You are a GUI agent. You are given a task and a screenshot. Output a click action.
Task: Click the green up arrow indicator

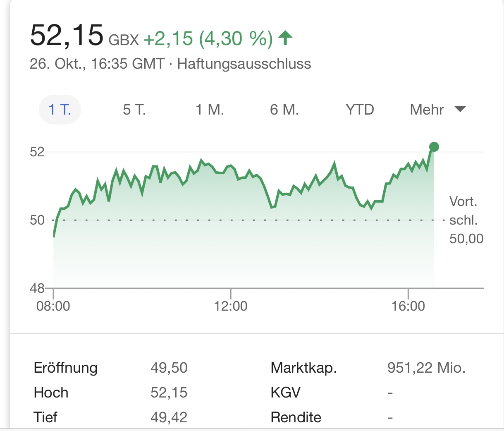(285, 38)
